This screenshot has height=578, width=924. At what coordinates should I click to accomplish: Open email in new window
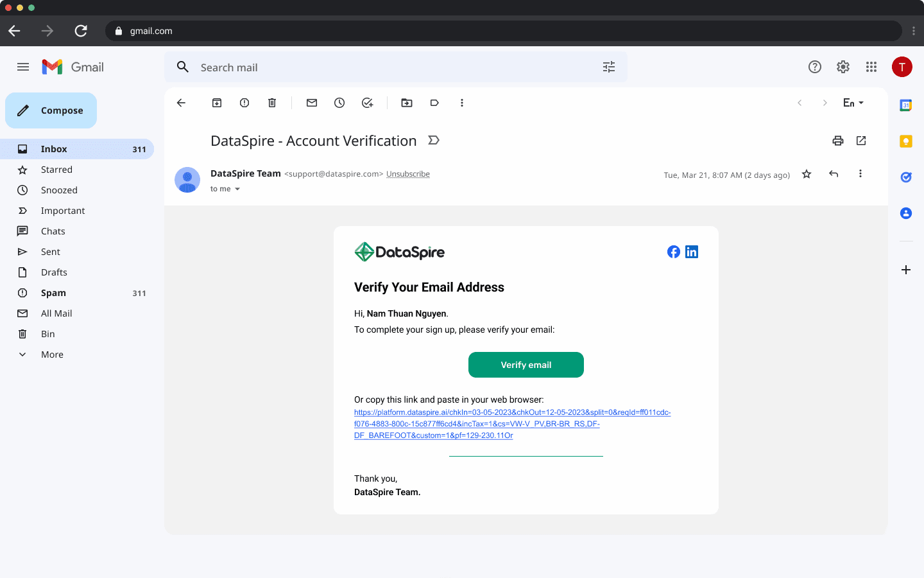click(861, 141)
